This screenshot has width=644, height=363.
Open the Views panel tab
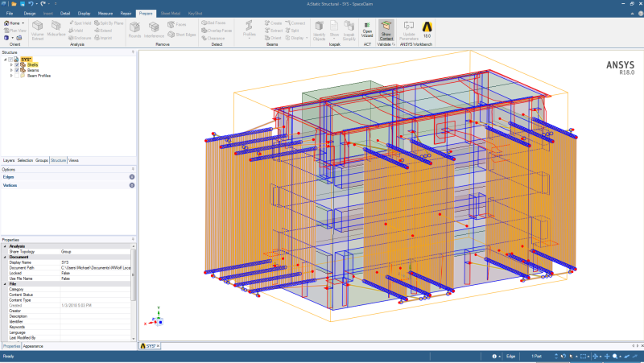click(73, 160)
